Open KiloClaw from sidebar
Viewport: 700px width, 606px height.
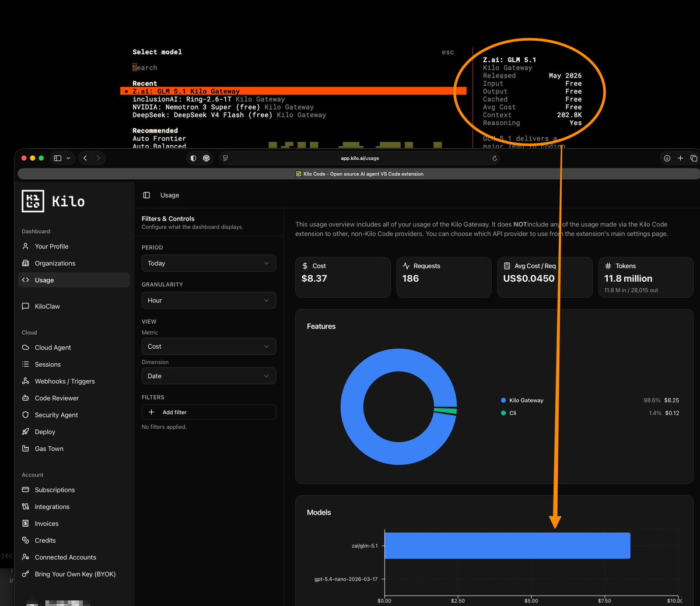tap(47, 306)
